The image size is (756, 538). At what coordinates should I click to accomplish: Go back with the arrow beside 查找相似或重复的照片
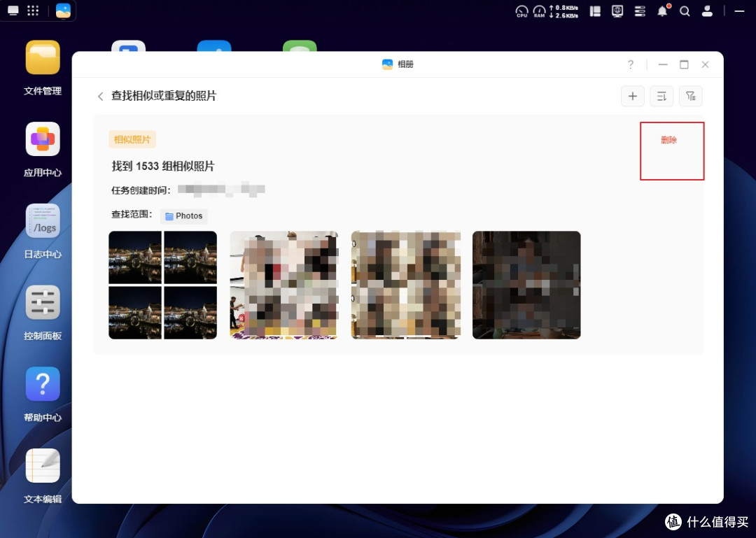click(x=100, y=97)
